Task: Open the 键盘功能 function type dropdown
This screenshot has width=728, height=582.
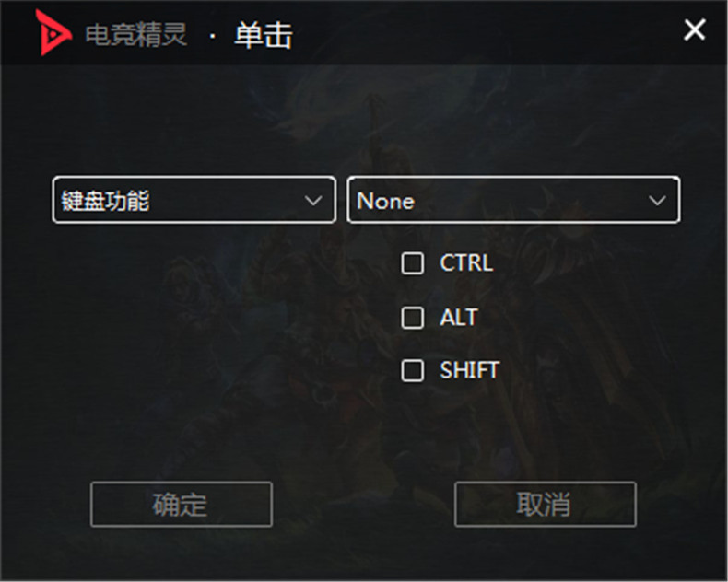Action: [194, 200]
